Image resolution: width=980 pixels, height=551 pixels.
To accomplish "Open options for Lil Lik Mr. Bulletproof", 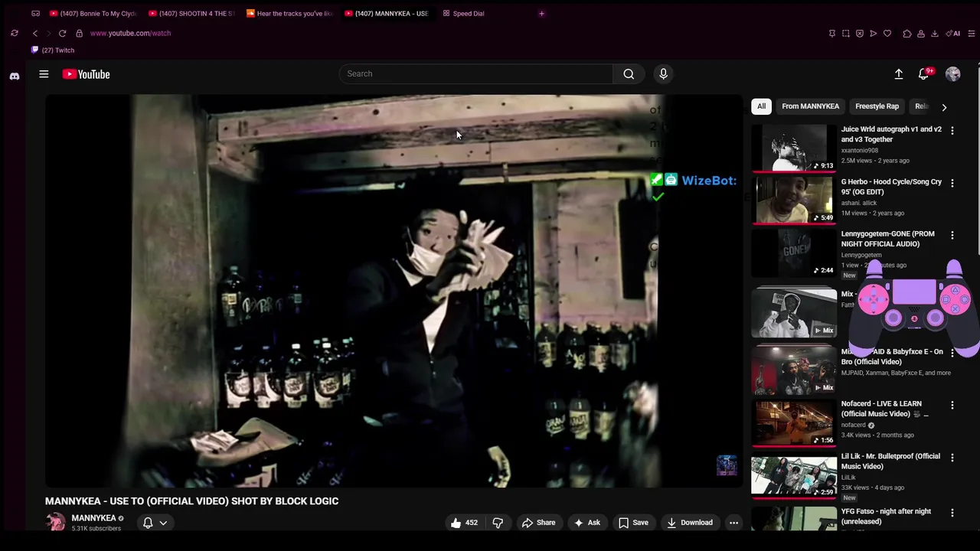I will pyautogui.click(x=952, y=458).
